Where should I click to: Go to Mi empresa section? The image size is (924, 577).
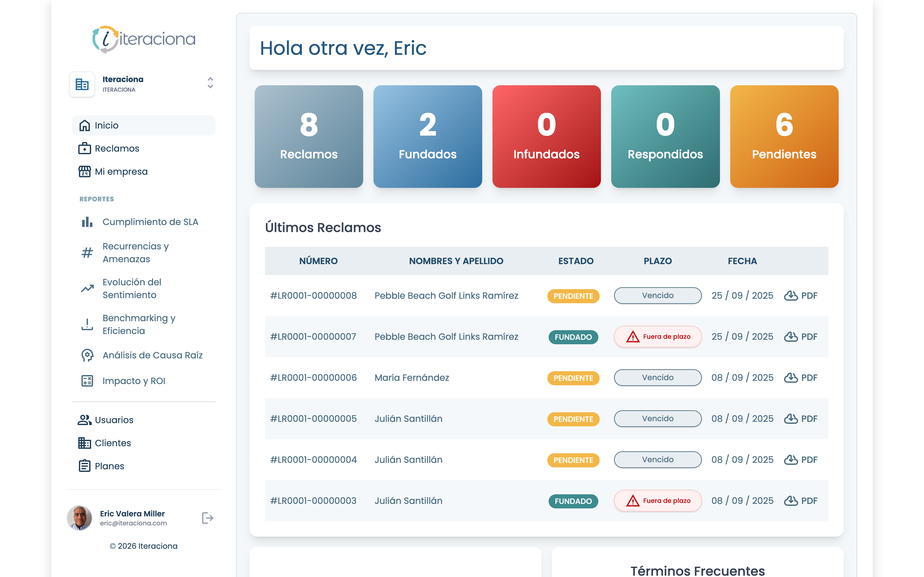pos(121,172)
